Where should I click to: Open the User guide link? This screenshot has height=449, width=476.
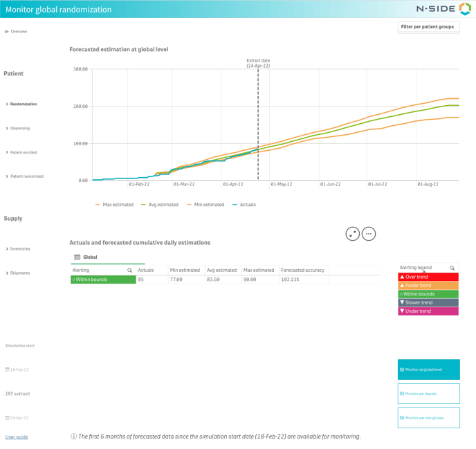17,437
